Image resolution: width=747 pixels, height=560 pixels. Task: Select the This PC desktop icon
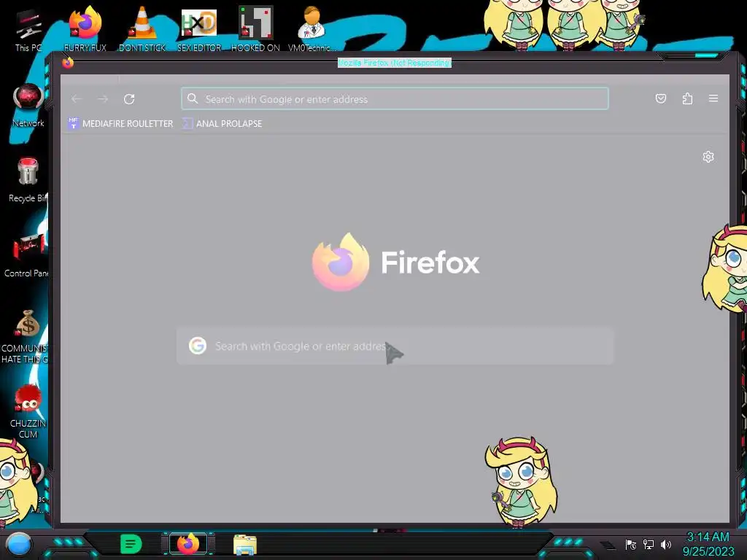tap(28, 31)
